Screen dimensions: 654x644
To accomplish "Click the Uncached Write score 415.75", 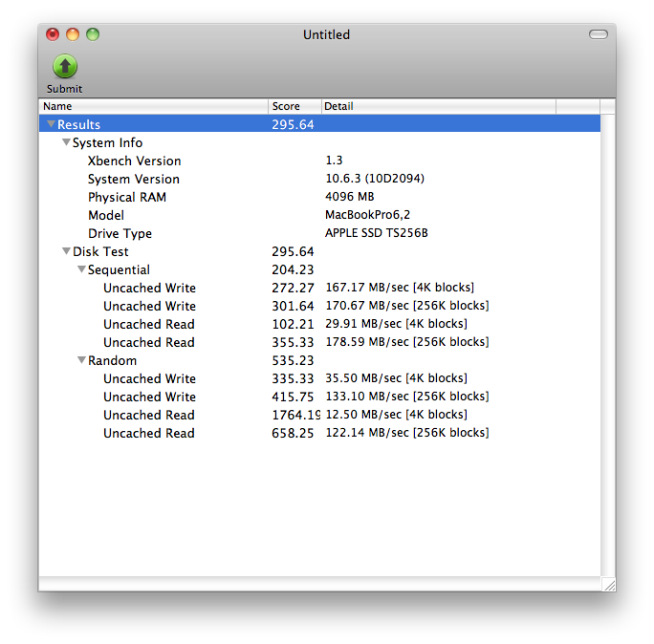I will tap(293, 397).
